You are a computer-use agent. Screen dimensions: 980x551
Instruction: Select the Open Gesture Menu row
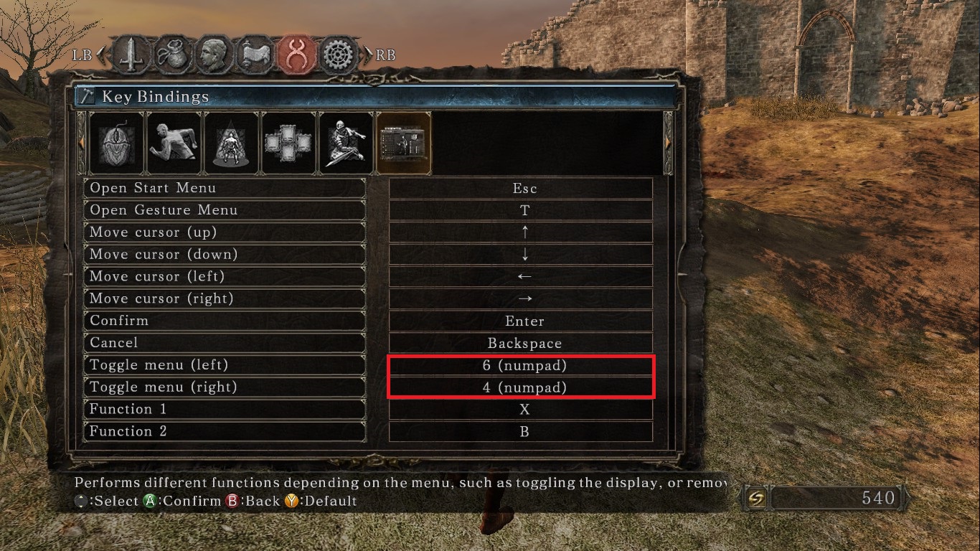[x=225, y=210]
